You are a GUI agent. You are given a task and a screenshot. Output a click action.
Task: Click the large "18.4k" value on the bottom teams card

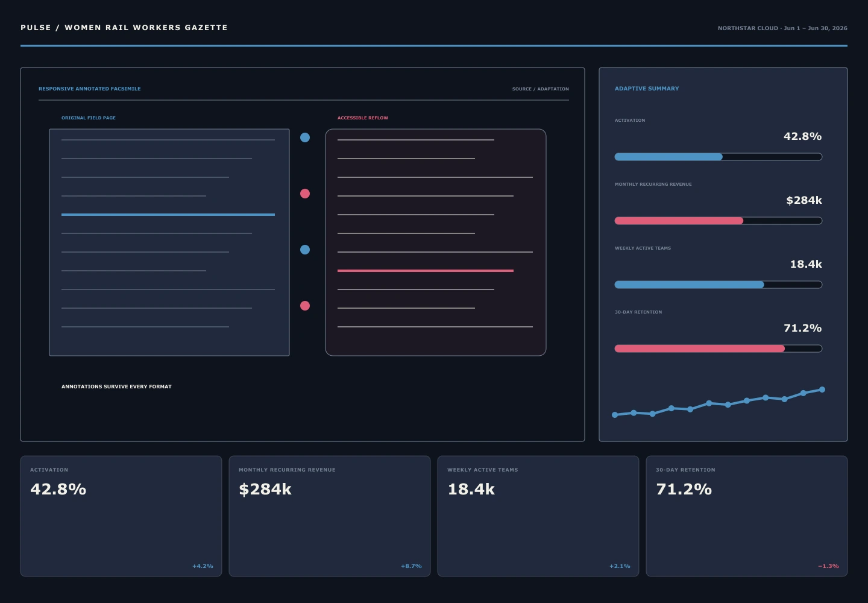coord(471,489)
